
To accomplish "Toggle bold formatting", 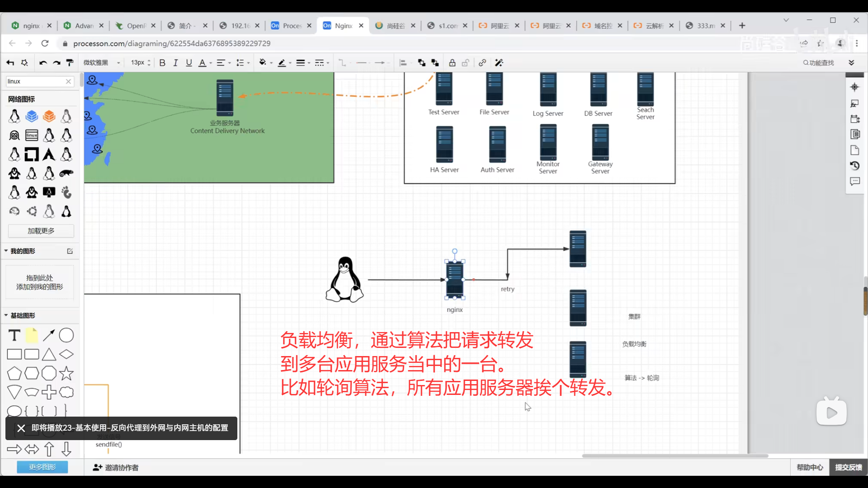I will (162, 63).
